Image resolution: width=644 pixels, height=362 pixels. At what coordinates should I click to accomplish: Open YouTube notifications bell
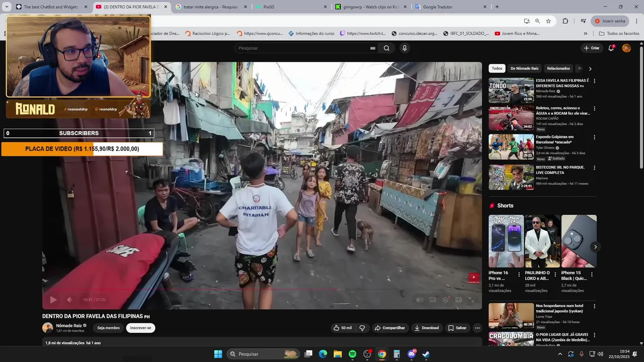click(611, 48)
